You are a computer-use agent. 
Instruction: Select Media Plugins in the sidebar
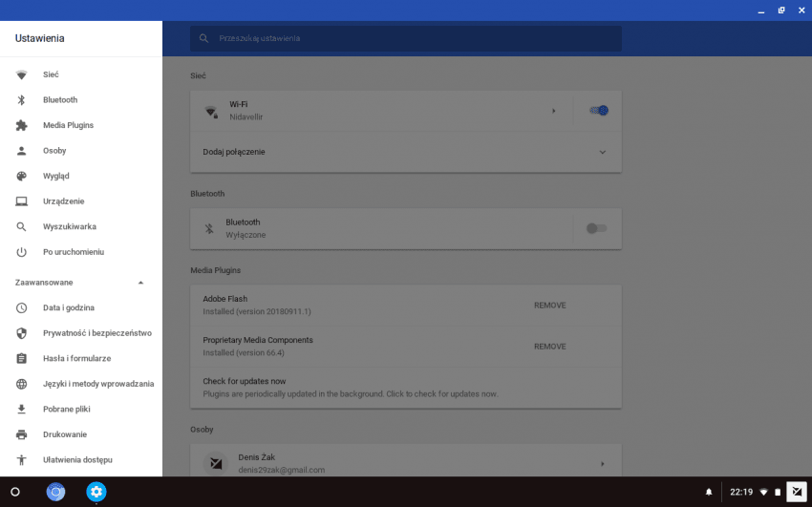[x=69, y=125]
